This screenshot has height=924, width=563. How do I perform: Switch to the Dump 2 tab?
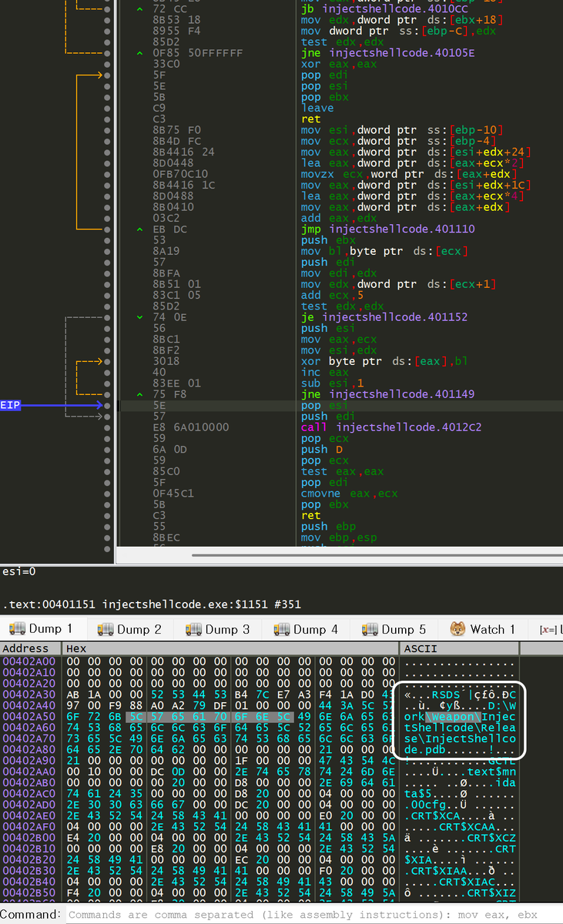pos(131,629)
